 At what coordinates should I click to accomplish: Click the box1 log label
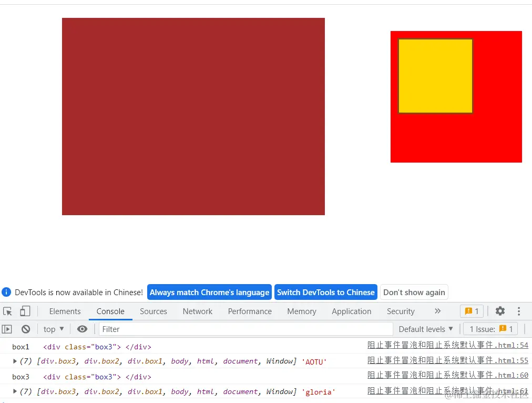tap(21, 347)
